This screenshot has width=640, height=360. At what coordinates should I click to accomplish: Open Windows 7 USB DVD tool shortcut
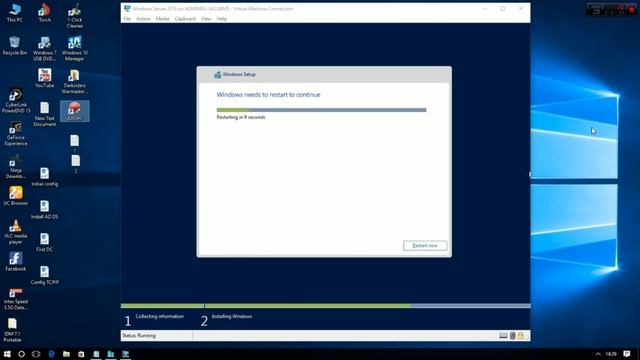tap(44, 49)
